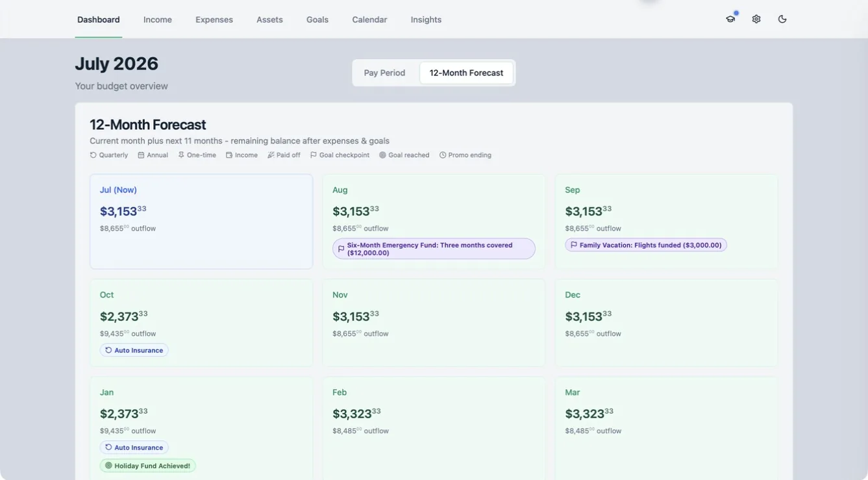Click February's $3,323.33 balance
The width and height of the screenshot is (868, 480).
356,413
